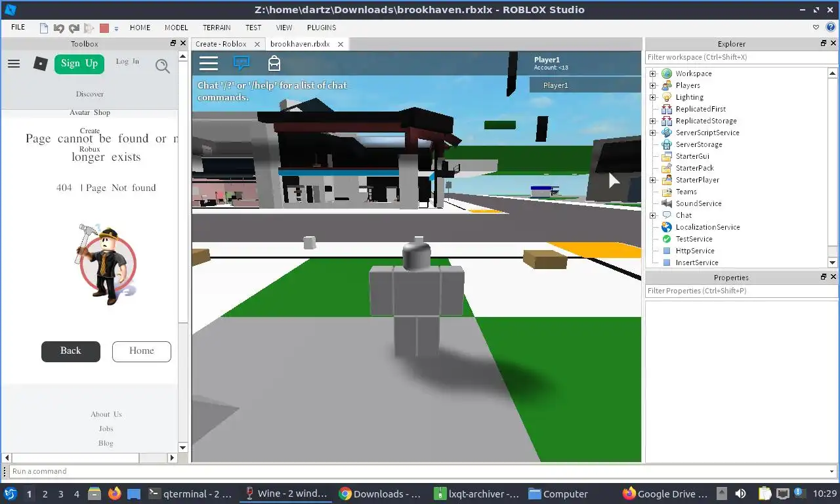
Task: Select SoundService in Explorer
Action: click(x=698, y=203)
